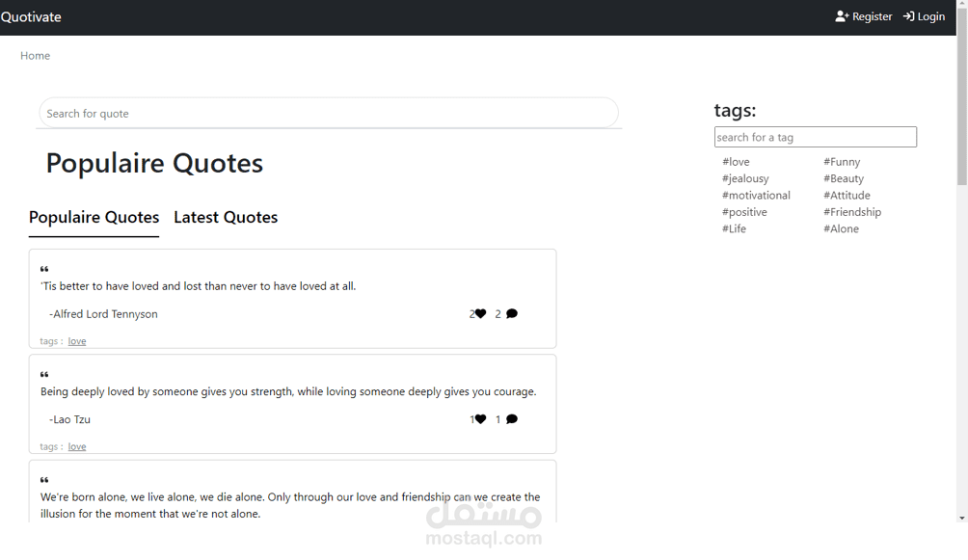Click the Populaire Quotes page heading
Image resolution: width=968 pixels, height=560 pixels.
[154, 164]
